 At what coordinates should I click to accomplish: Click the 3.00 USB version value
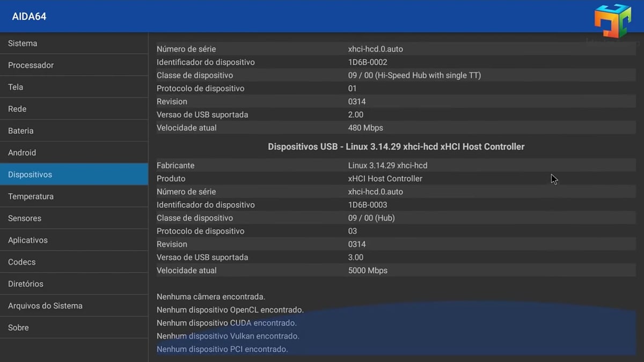click(356, 257)
